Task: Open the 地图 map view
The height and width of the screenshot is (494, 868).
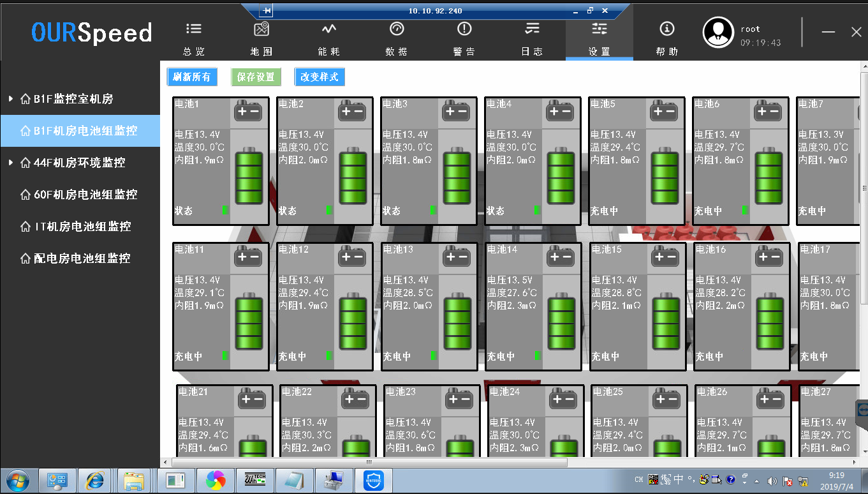Action: [261, 29]
